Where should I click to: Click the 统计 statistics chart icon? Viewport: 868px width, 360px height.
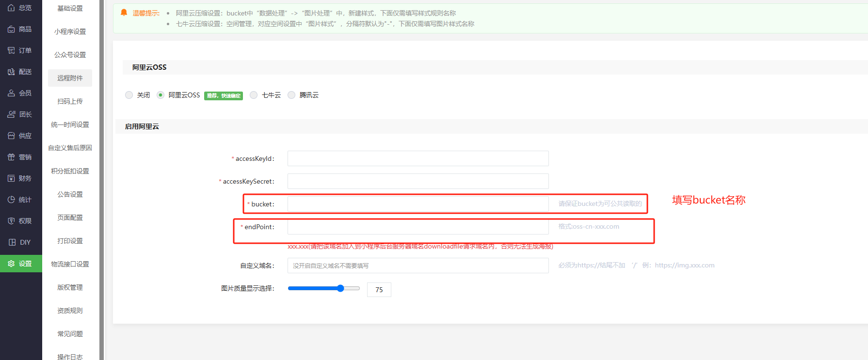[x=11, y=200]
